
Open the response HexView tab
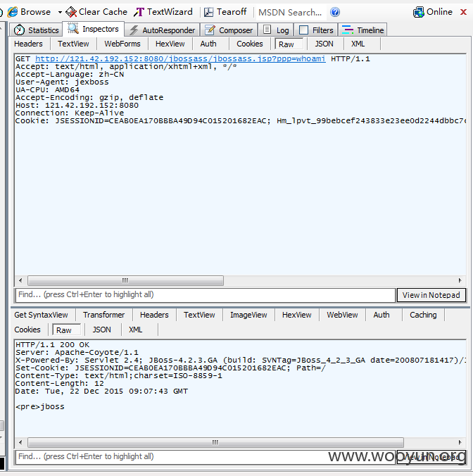[297, 315]
